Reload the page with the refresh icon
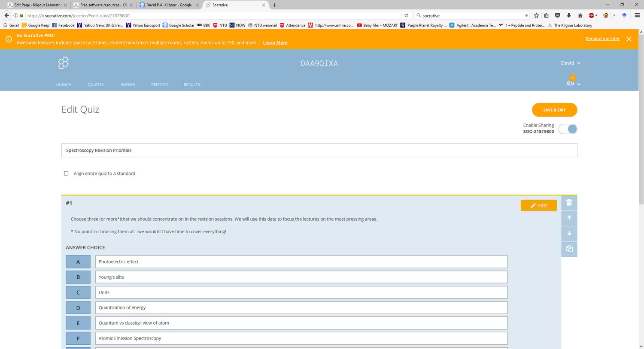The image size is (644, 349). tap(406, 15)
